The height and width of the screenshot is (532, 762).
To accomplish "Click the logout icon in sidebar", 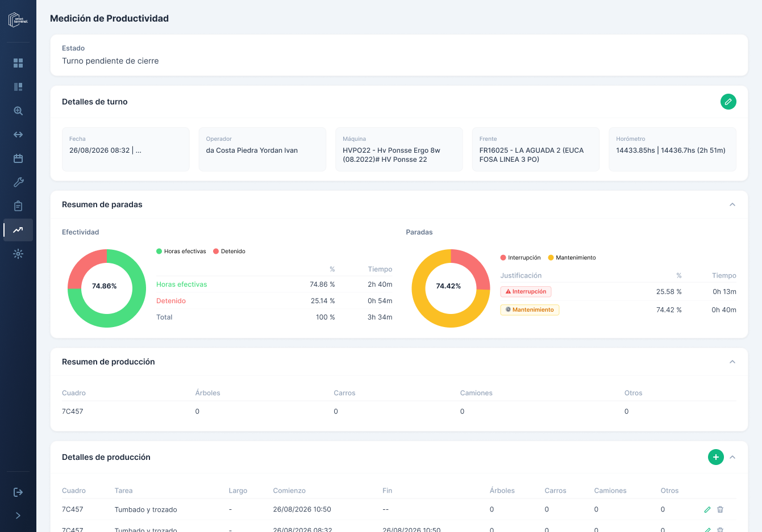I will click(18, 492).
